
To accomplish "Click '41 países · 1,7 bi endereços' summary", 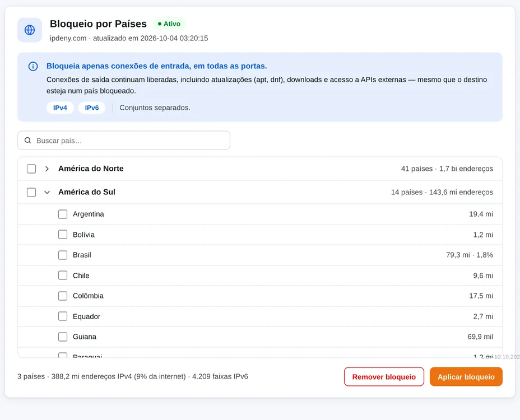I will tap(447, 169).
